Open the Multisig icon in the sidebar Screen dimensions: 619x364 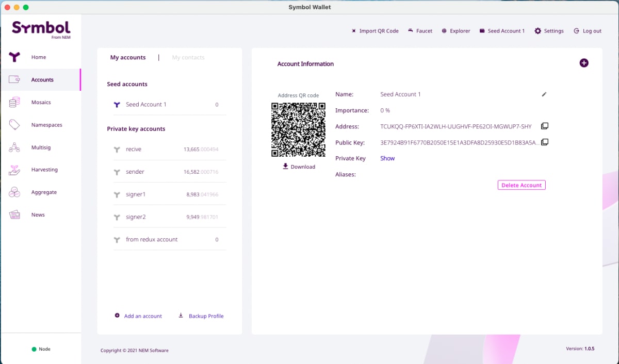click(x=14, y=147)
